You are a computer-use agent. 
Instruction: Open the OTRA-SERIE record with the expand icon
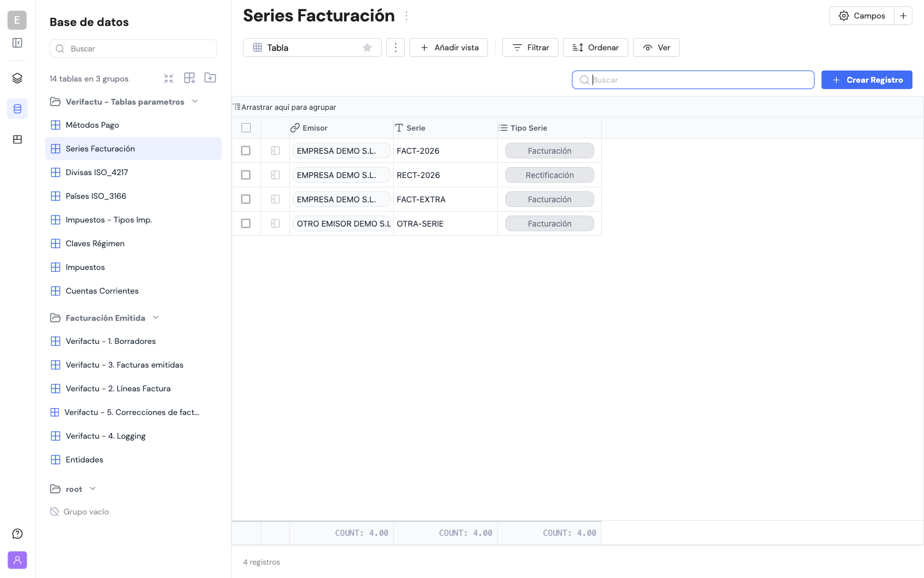click(x=275, y=224)
